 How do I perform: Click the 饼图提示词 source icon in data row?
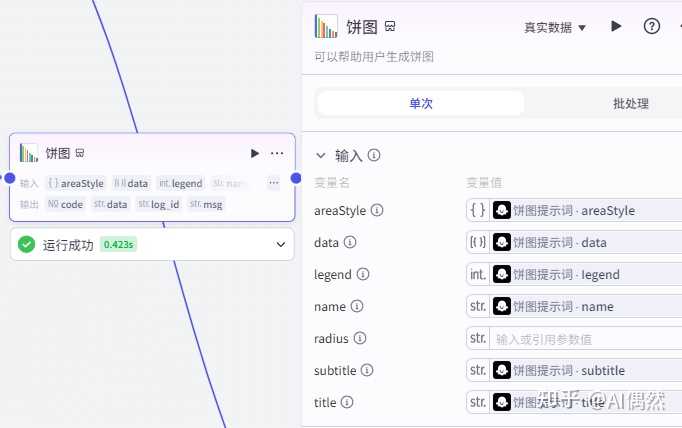[501, 242]
